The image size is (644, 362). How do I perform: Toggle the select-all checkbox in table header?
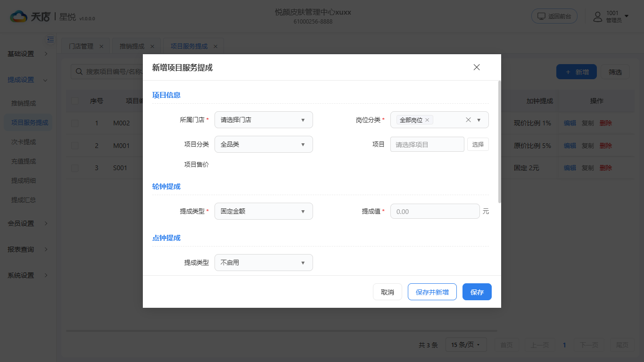(75, 101)
